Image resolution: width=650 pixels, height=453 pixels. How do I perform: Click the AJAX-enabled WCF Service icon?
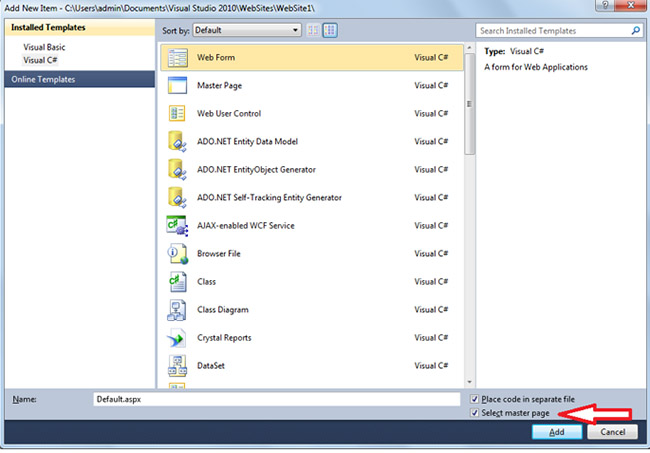[177, 225]
